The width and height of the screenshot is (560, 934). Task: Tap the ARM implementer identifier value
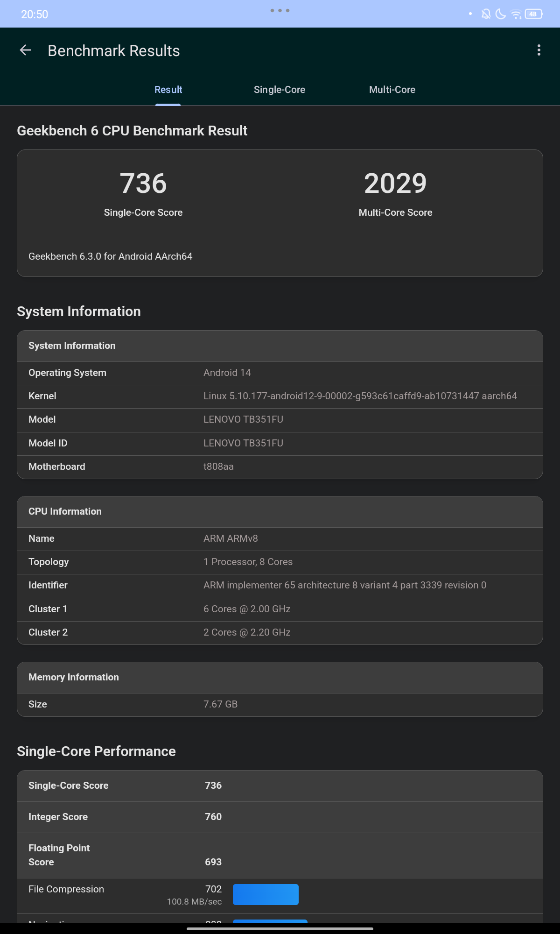pyautogui.click(x=345, y=585)
